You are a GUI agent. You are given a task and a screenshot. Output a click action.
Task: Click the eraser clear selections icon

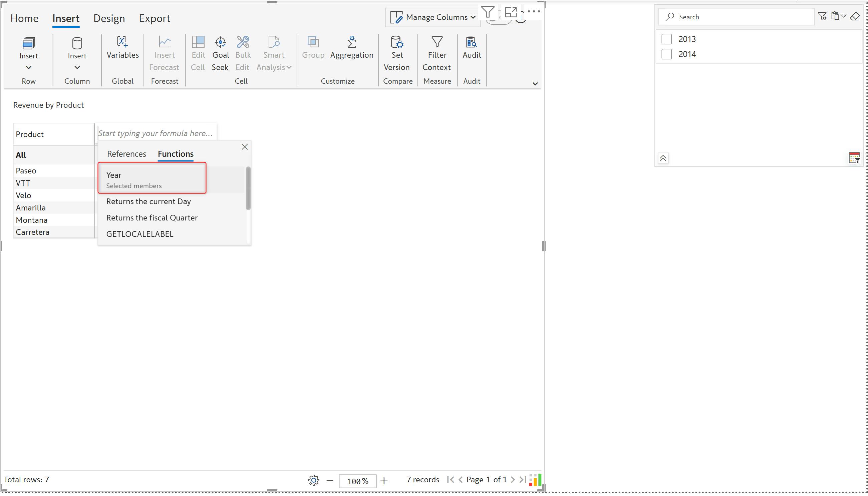[854, 16]
